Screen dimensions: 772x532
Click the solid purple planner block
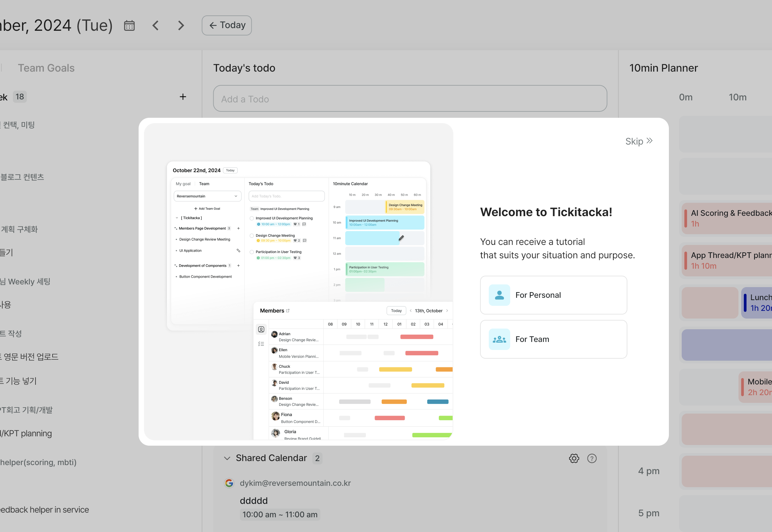click(727, 345)
